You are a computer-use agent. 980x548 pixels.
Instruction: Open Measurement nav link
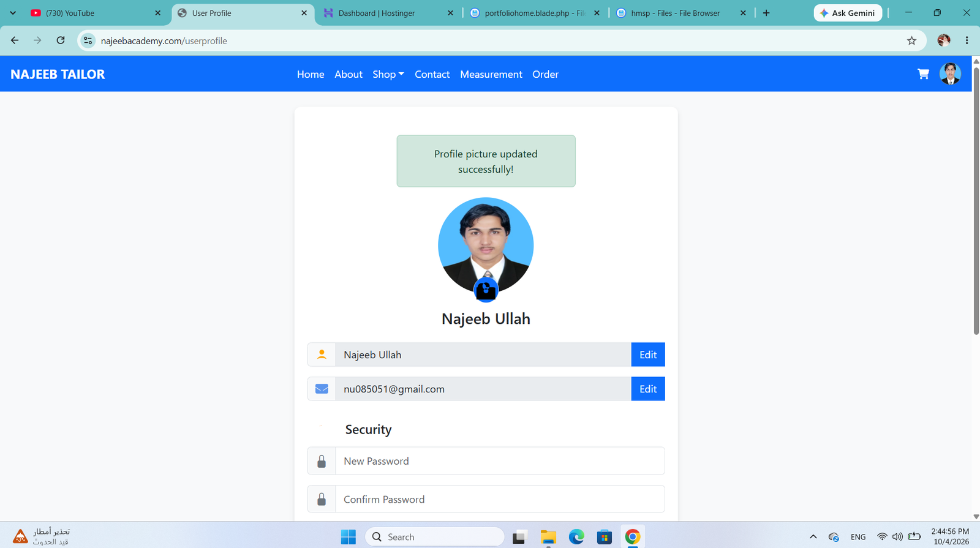[491, 74]
